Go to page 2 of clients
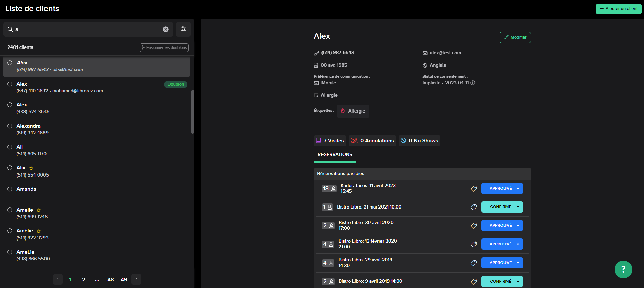This screenshot has width=644, height=288. pos(84,280)
